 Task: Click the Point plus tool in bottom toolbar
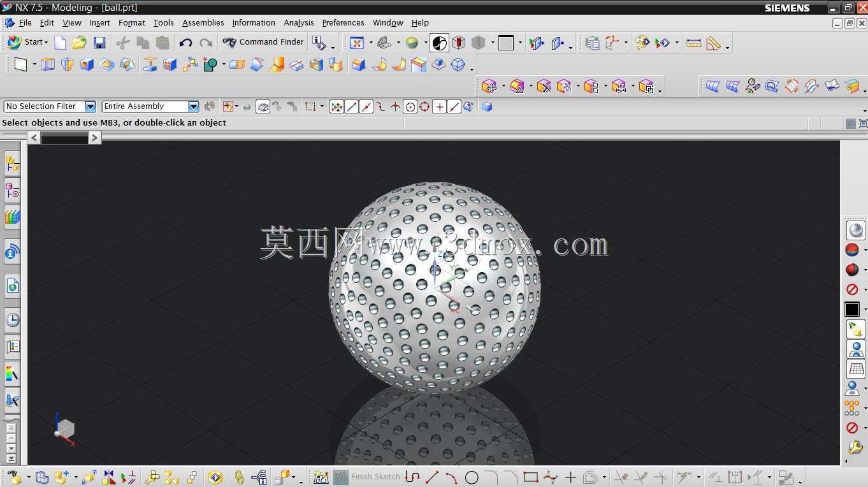(570, 477)
